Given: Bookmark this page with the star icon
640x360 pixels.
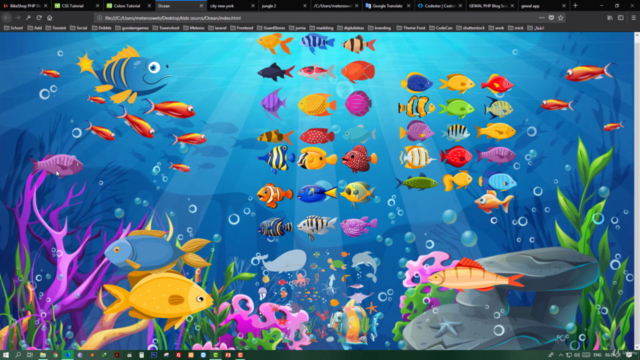Looking at the screenshot, I should point(560,18).
